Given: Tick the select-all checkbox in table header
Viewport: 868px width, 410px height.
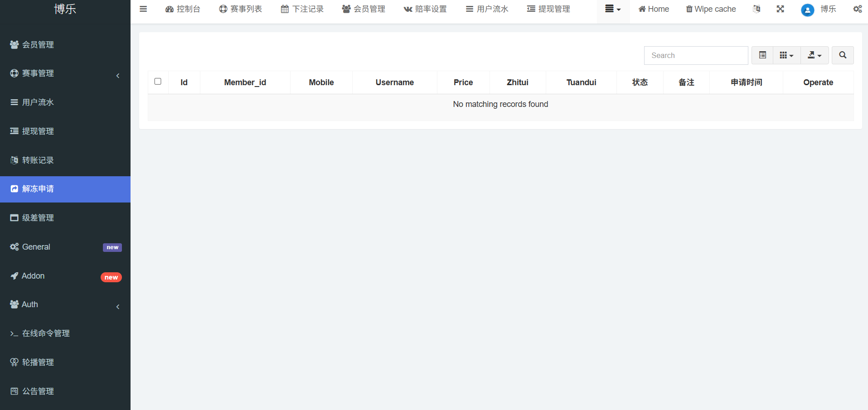Looking at the screenshot, I should 158,82.
